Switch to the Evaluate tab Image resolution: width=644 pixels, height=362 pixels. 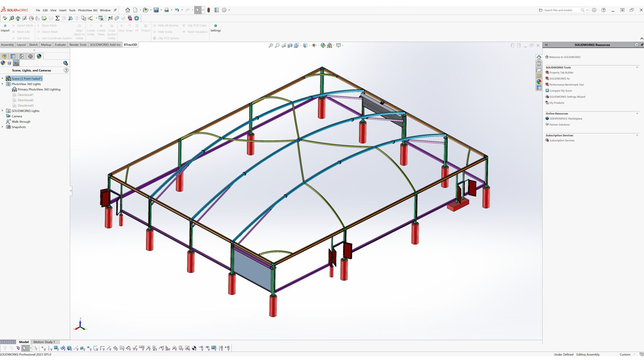(60, 45)
